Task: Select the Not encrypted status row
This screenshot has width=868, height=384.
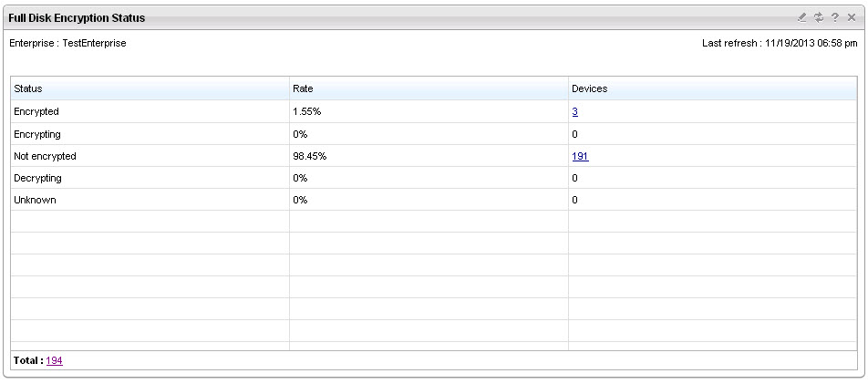Action: click(x=45, y=156)
